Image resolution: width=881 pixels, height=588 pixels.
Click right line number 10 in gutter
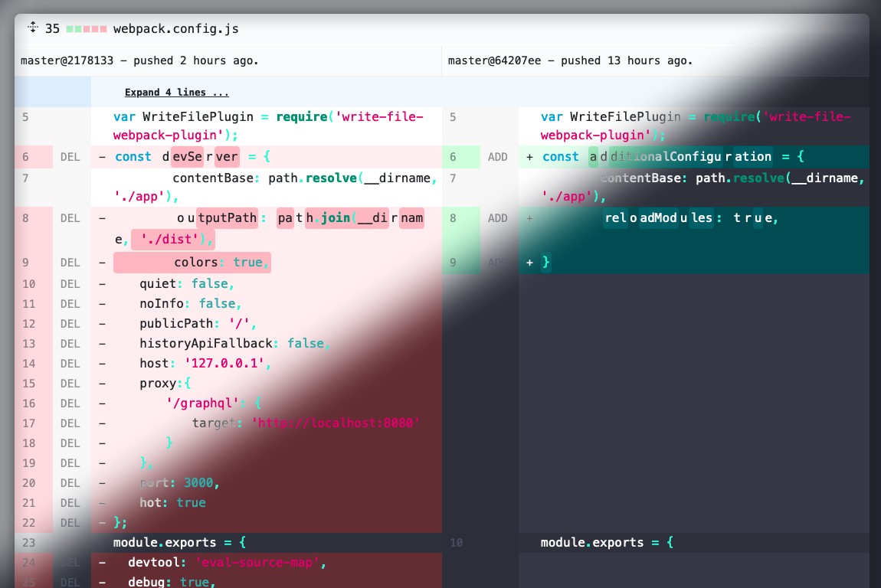(456, 543)
